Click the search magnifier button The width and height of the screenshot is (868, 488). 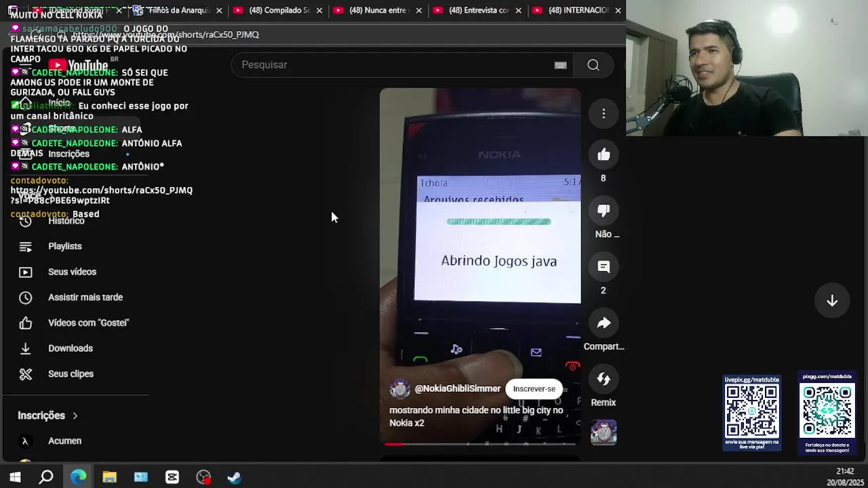pos(593,65)
